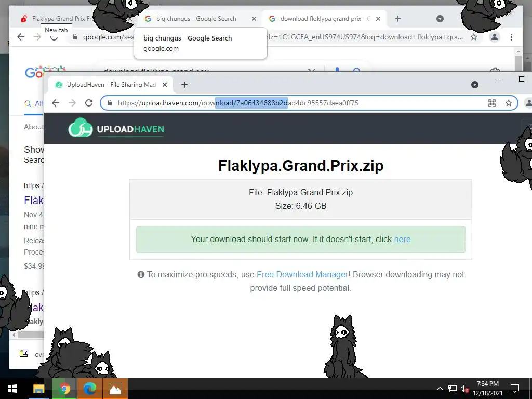Open File Explorer from taskbar
This screenshot has width=532, height=399.
tap(38, 389)
